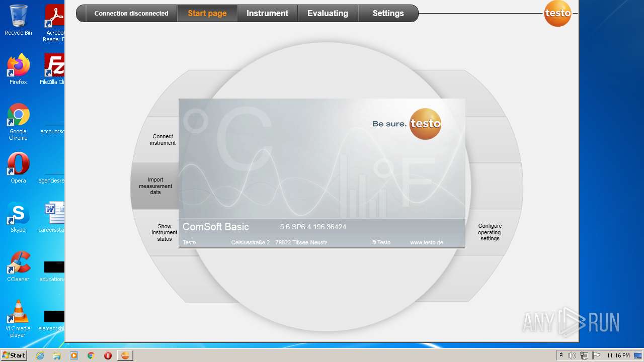The image size is (644, 362).
Task: Open Internet Explorer in taskbar
Action: tap(40, 355)
